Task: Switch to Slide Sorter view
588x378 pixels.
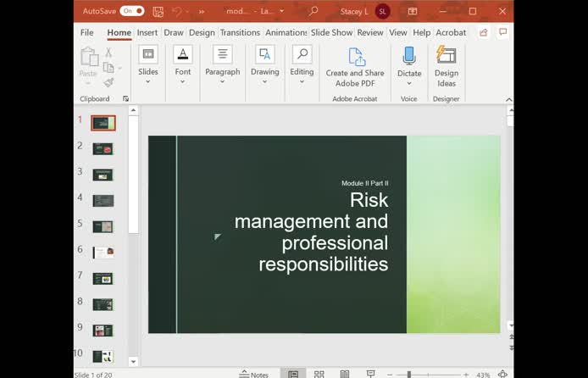Action: point(319,374)
